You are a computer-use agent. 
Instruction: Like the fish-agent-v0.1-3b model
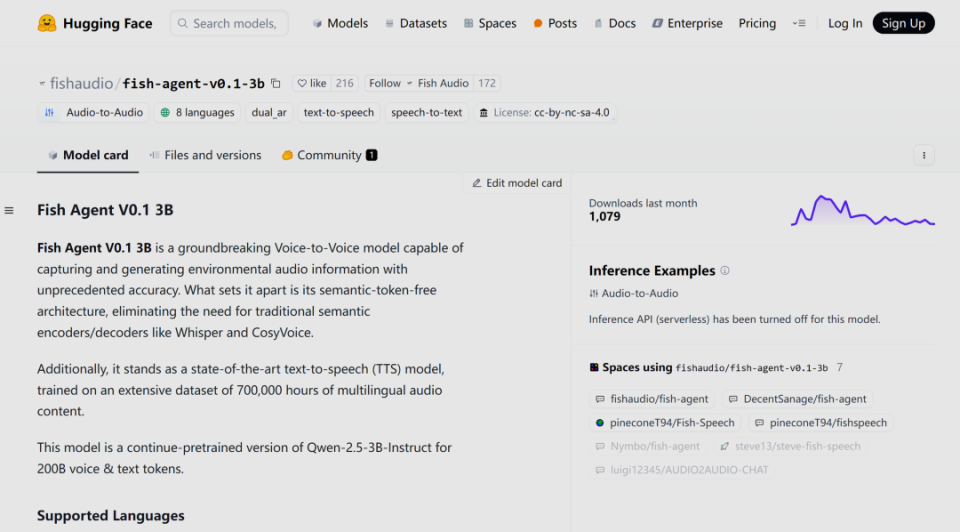[312, 84]
